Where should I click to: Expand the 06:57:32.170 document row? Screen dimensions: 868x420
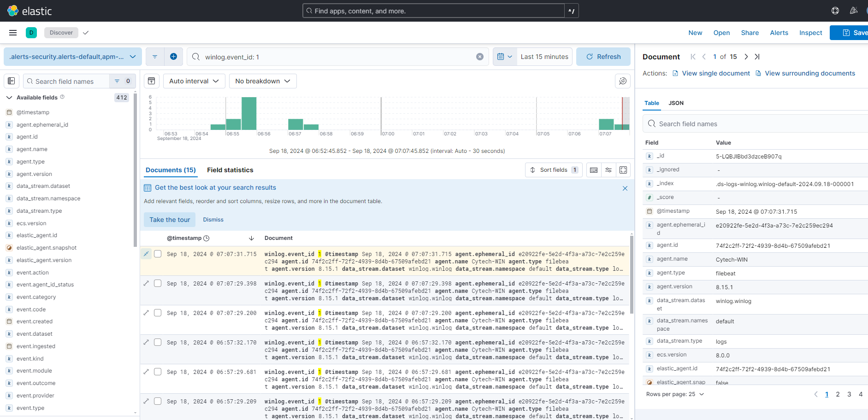[146, 342]
